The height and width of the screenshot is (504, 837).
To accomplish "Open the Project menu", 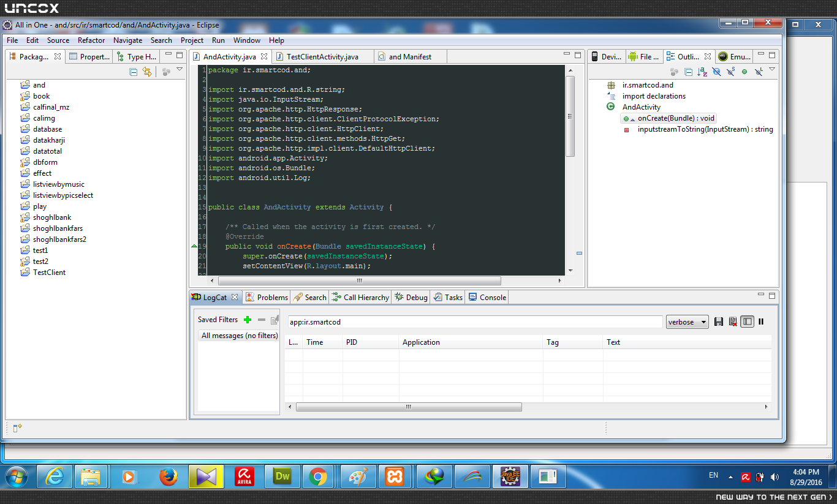I will click(x=192, y=40).
